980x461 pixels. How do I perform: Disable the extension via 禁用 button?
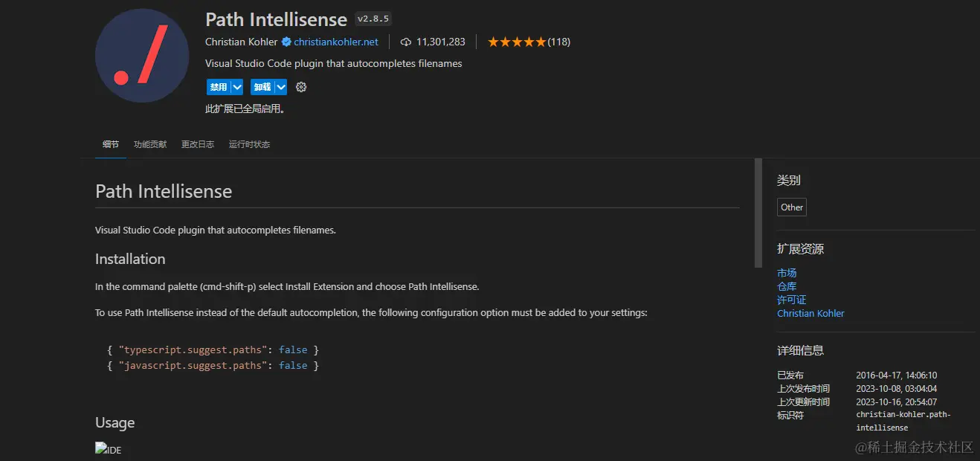[219, 87]
